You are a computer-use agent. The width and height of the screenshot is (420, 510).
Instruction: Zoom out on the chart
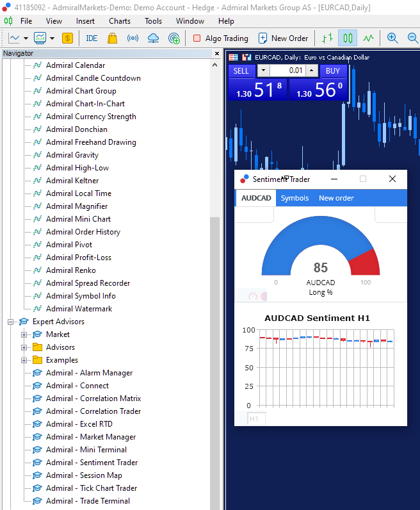[413, 38]
